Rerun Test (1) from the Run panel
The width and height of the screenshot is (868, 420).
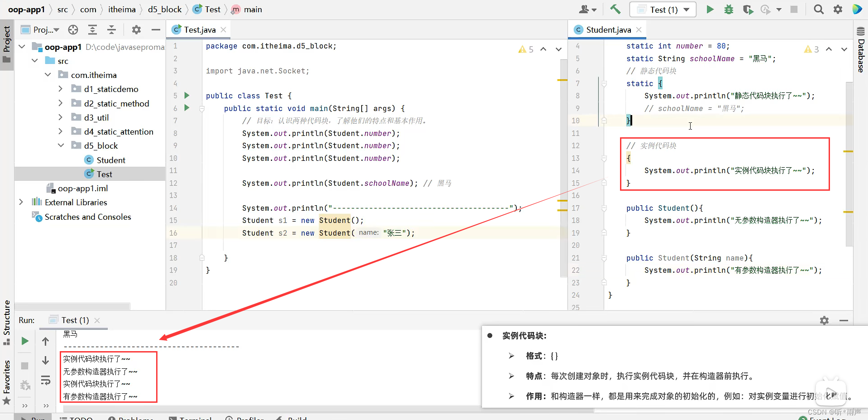tap(25, 341)
